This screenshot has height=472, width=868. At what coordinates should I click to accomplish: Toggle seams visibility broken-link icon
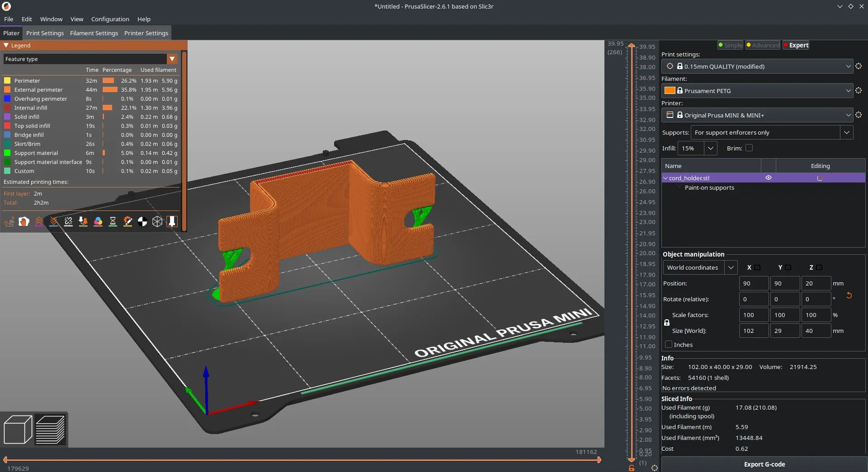[x=68, y=221]
